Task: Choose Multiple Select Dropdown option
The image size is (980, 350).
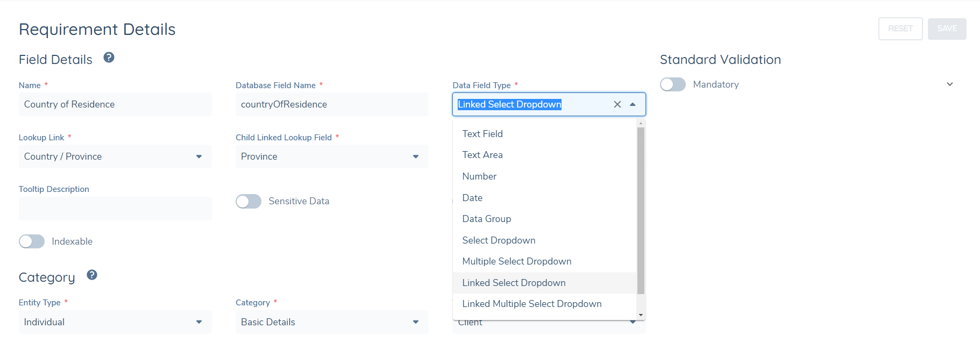Action: (516, 261)
